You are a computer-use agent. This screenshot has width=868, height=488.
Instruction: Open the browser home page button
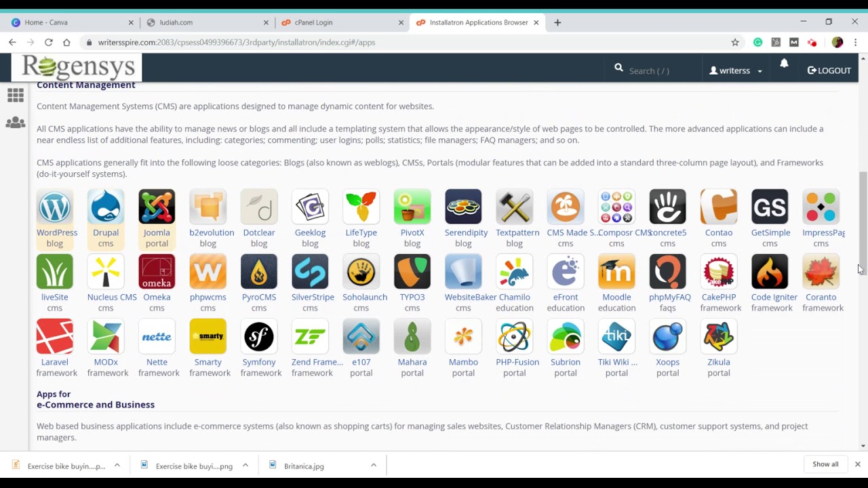(66, 42)
